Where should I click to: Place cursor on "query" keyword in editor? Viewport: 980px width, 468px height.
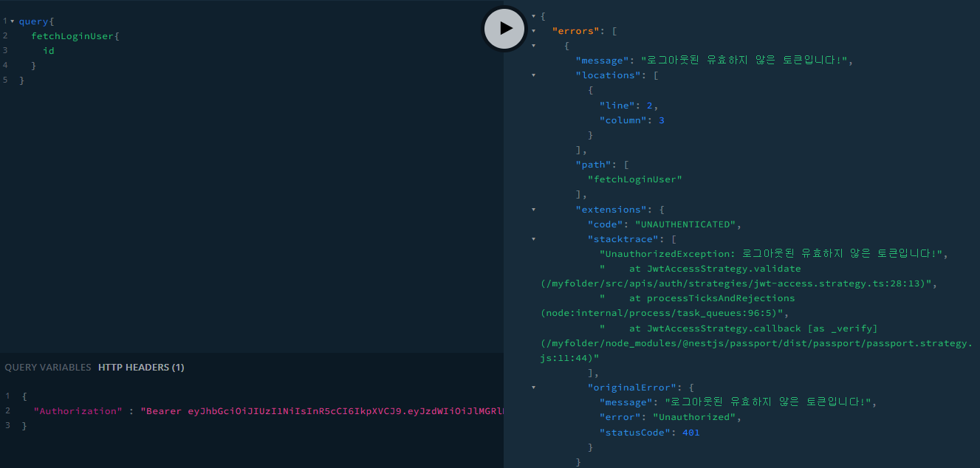(x=33, y=21)
